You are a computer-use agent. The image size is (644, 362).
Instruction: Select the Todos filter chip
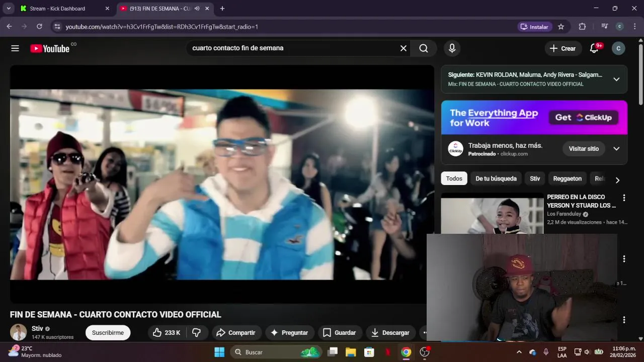[454, 178]
